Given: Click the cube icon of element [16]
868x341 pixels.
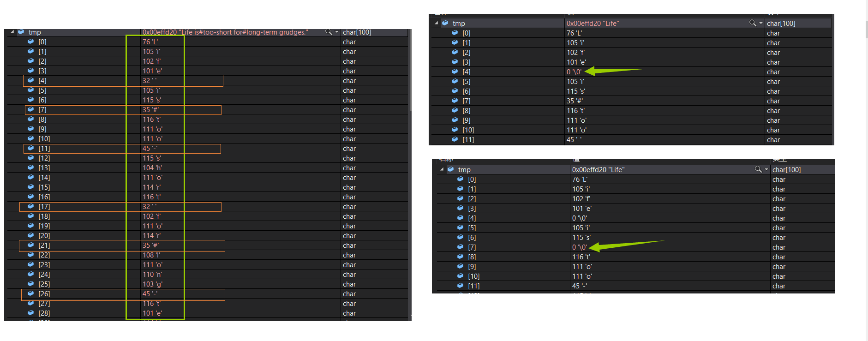Looking at the screenshot, I should pyautogui.click(x=30, y=197).
